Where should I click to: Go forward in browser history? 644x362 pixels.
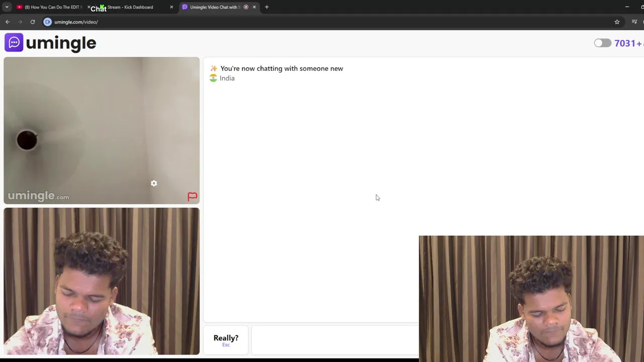(20, 22)
